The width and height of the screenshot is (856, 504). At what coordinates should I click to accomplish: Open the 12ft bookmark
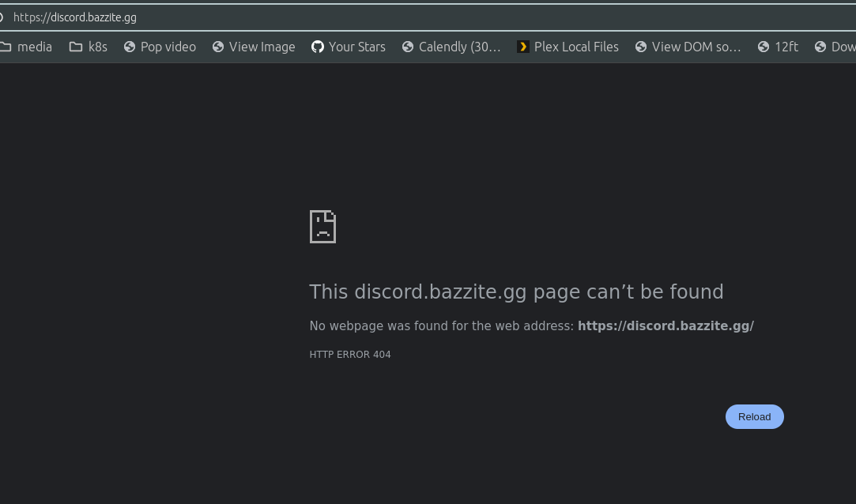pos(778,47)
